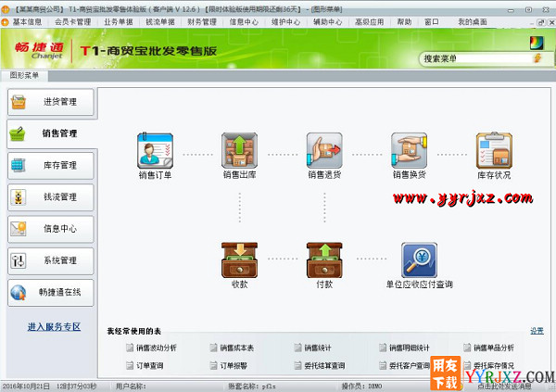Click the 帐套名称 status bar entry
This screenshot has height=392, width=556.
coord(252,386)
